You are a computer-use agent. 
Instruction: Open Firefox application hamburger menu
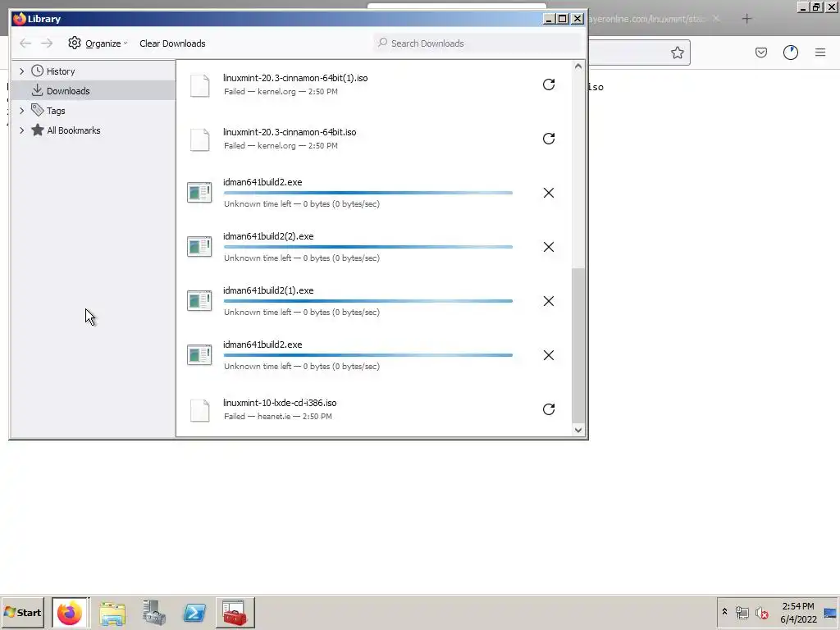[820, 52]
